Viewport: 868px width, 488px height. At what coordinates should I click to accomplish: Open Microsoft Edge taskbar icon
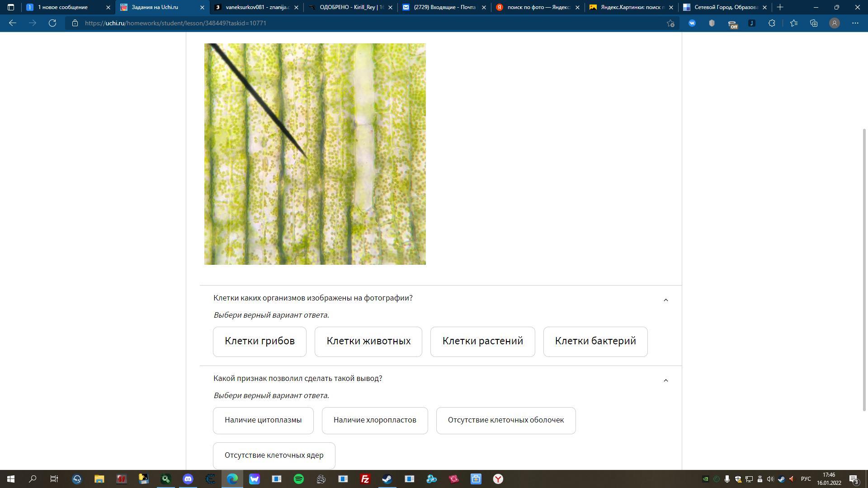coord(232,479)
